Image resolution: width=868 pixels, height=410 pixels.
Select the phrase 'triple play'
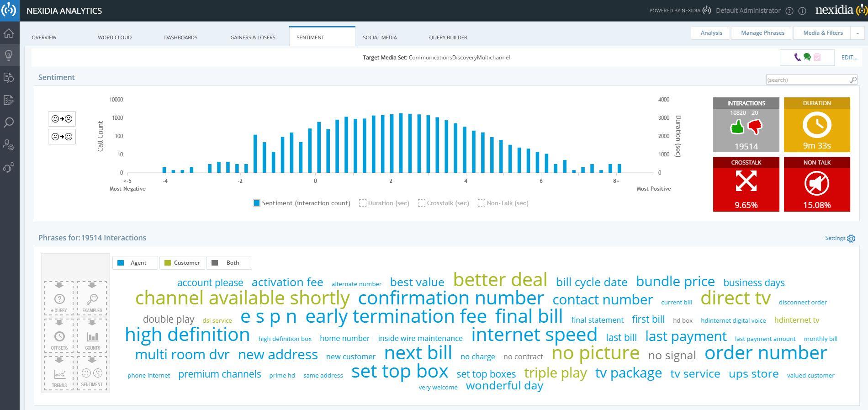pyautogui.click(x=555, y=373)
